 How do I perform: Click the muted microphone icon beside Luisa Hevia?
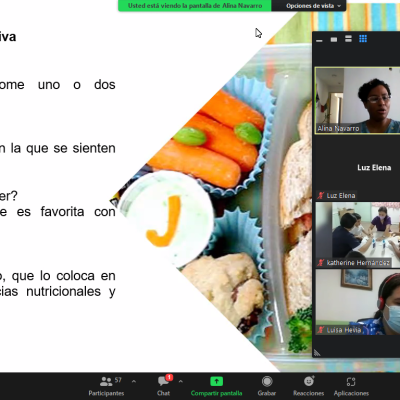point(321,330)
